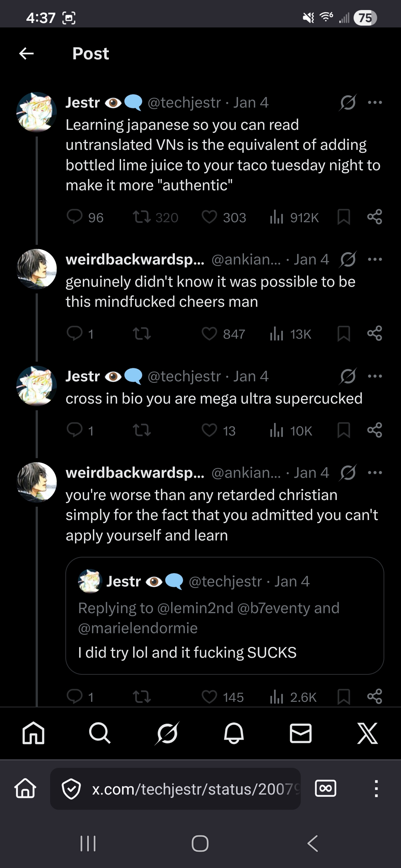View analytics for the 13K views reply

(277, 334)
